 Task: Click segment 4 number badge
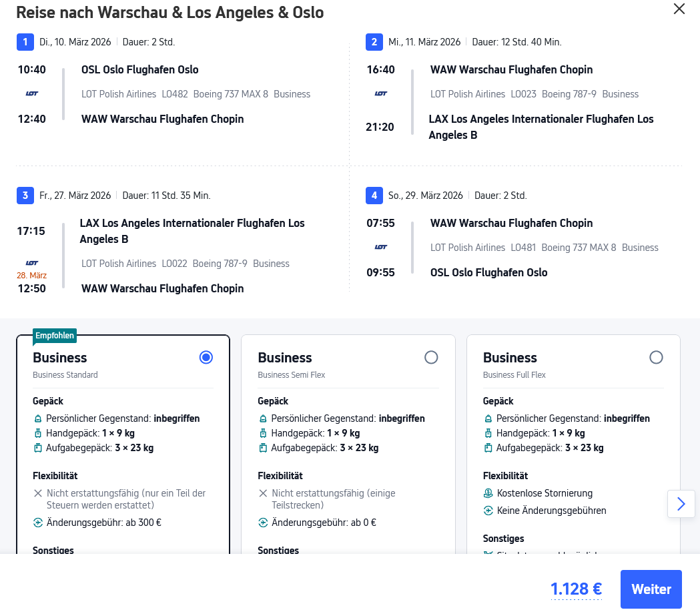[374, 196]
